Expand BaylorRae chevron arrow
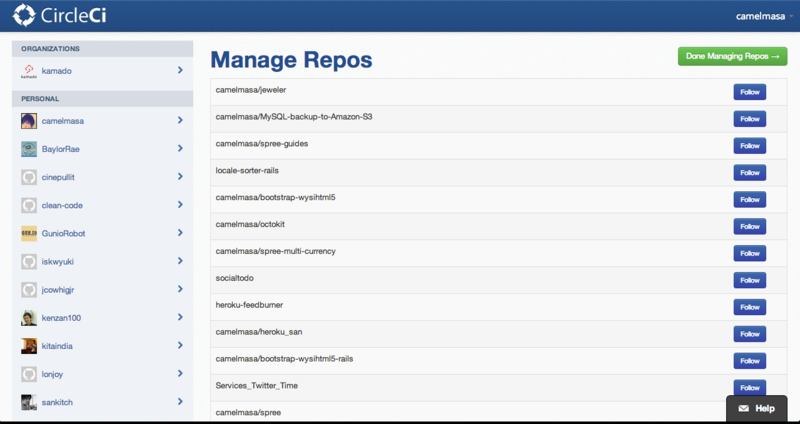 coord(180,148)
